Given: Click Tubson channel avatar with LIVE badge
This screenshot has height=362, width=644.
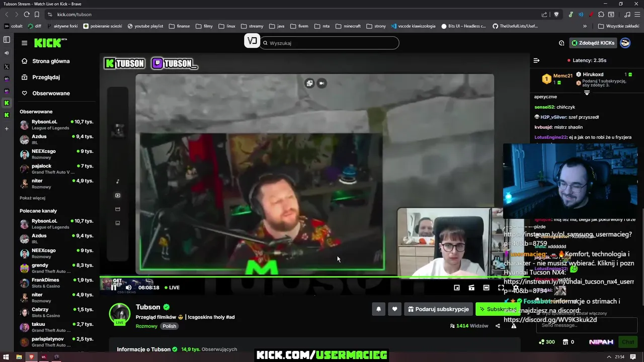Looking at the screenshot, I should click(x=120, y=314).
